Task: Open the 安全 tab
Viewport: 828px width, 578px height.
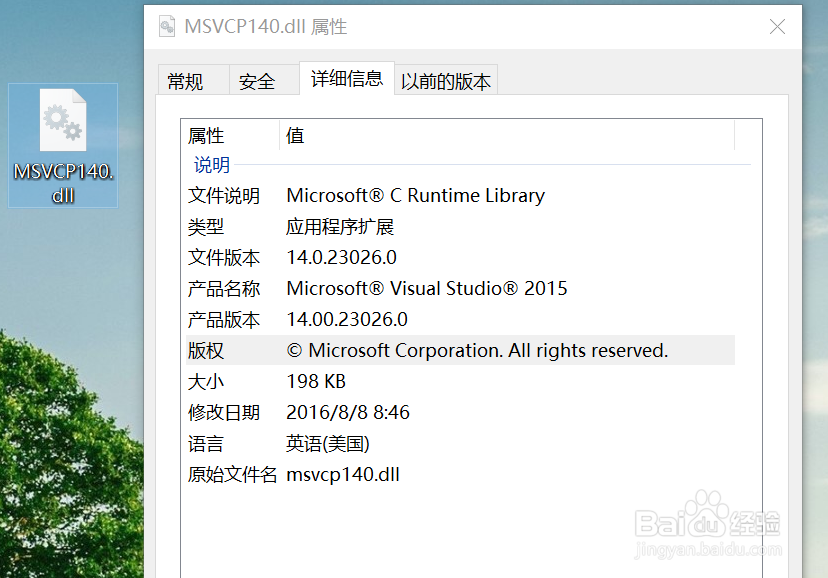Action: tap(264, 81)
